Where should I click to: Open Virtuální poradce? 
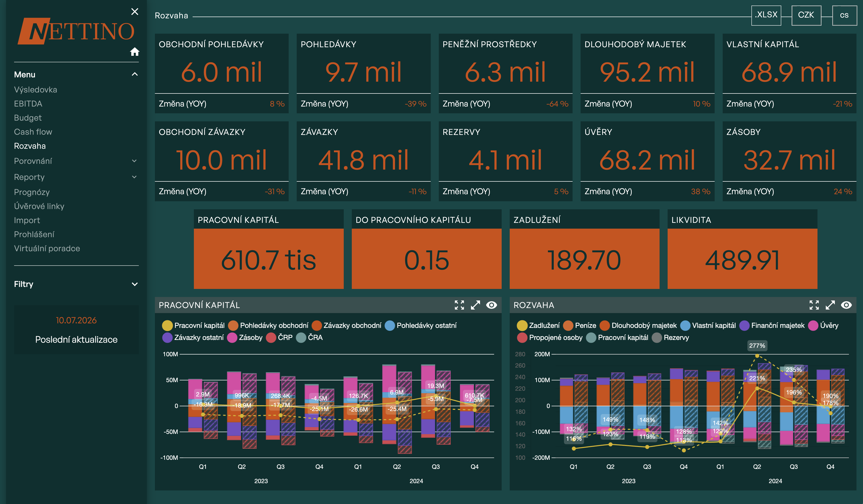[47, 248]
